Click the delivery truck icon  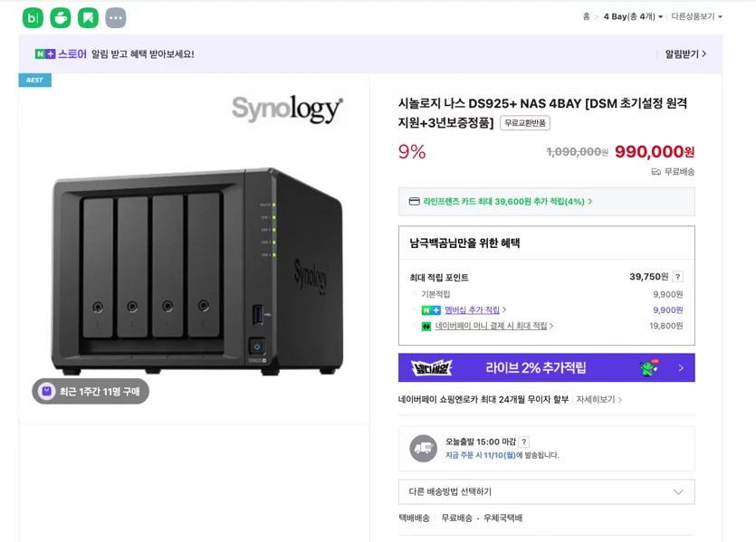[x=424, y=449]
